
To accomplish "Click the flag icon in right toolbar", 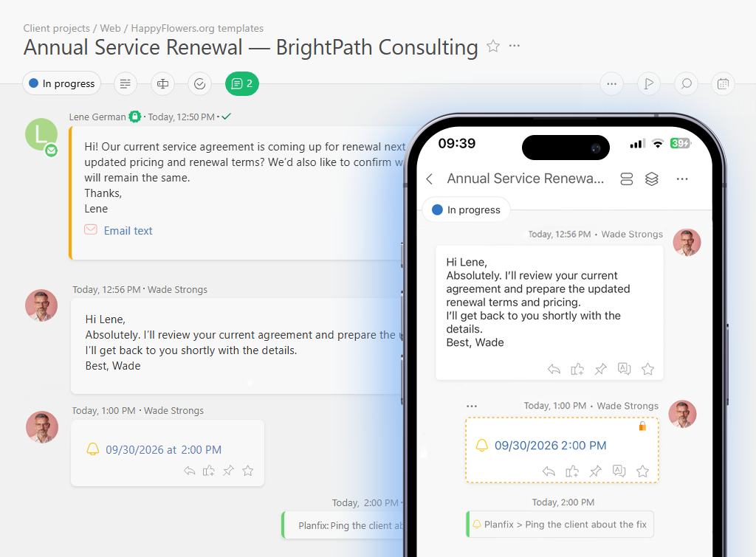I will pos(649,84).
